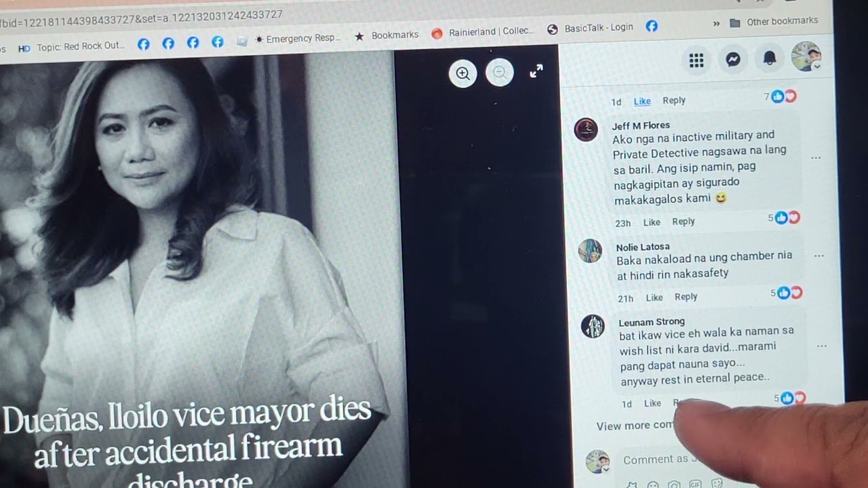Screen dimensions: 868x488
Task: Click the 23h timestamp on Jeff's comment
Action: (623, 224)
